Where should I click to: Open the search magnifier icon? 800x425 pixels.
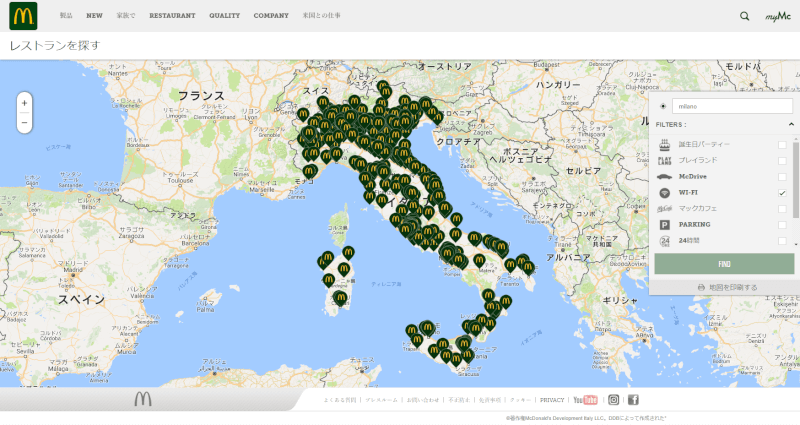[744, 16]
